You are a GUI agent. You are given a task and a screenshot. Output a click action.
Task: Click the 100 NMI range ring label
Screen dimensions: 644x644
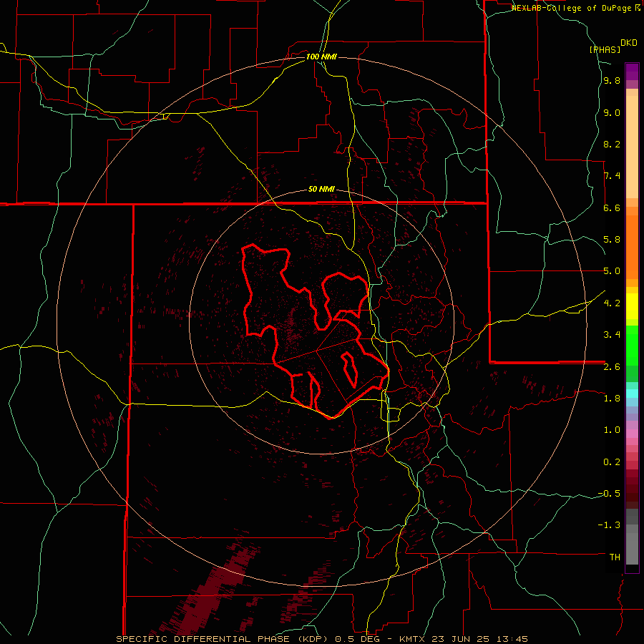point(321,57)
